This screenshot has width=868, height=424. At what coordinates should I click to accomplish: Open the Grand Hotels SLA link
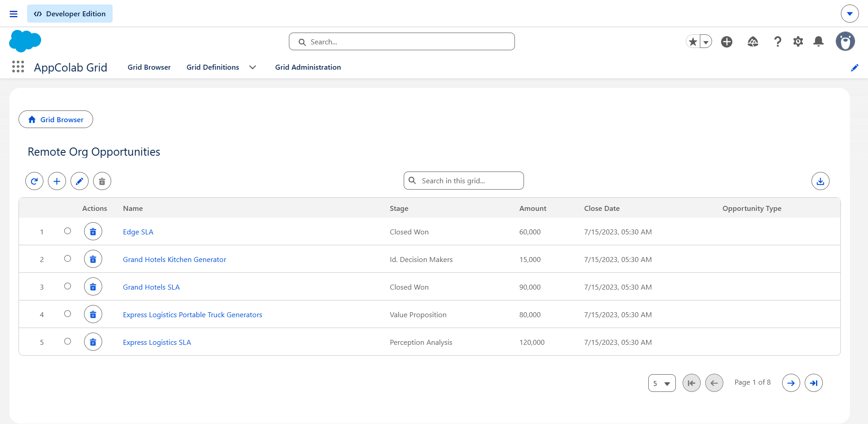(x=151, y=287)
